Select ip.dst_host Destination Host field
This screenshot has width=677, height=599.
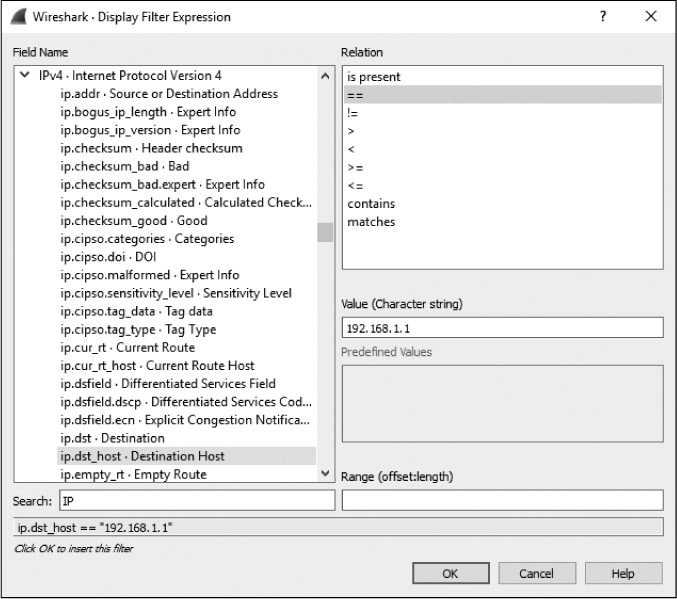coord(187,456)
